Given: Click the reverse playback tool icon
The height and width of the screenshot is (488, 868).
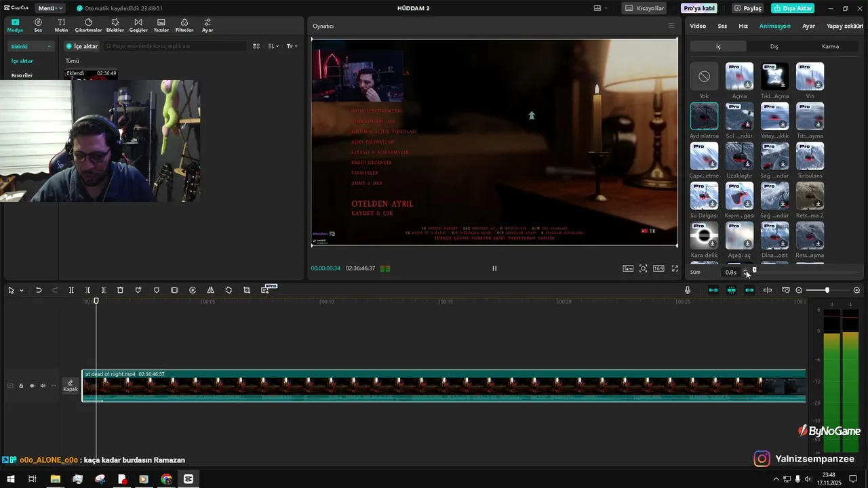Looking at the screenshot, I should [x=193, y=290].
